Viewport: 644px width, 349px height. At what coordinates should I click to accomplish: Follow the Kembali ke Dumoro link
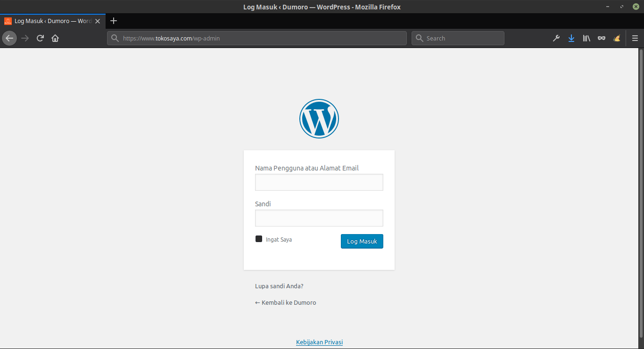(286, 302)
